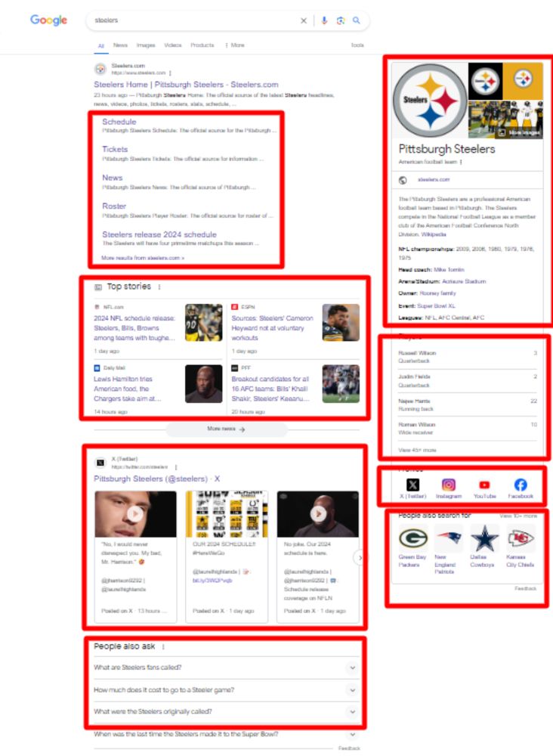Open the 'OUR 2024 SCHEDULE' tweet image
The image size is (553, 756).
[x=227, y=514]
